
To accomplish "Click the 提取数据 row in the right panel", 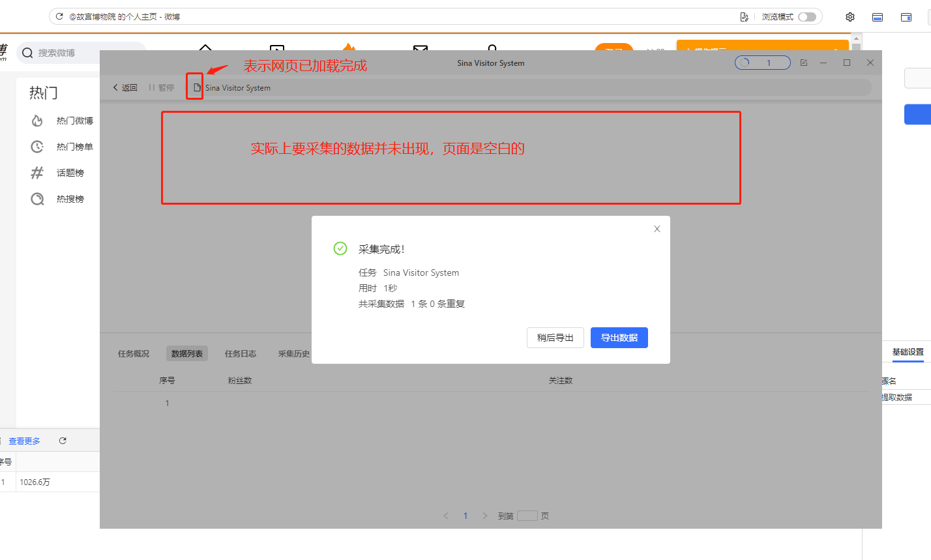I will (x=906, y=397).
